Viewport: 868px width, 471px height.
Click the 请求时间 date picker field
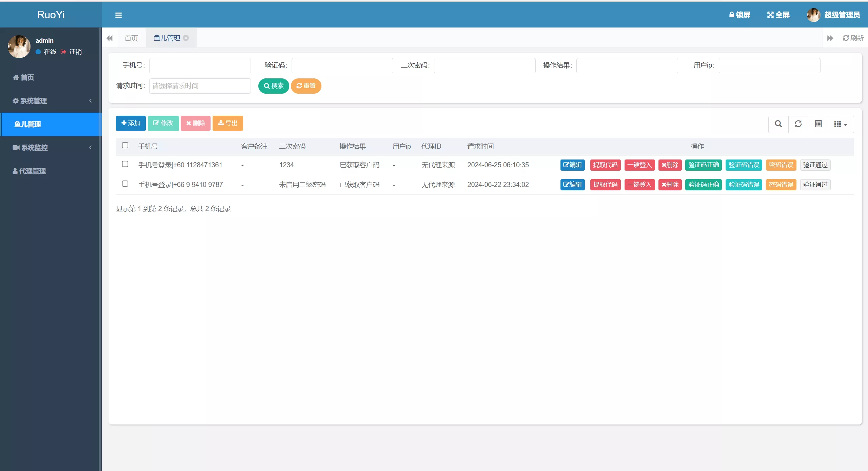[199, 86]
